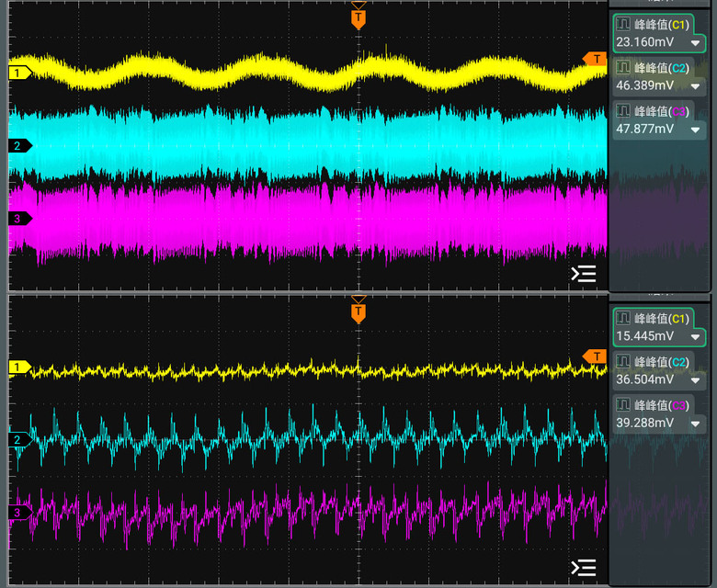Expand the 36.504mV C2 measurement dropdown

click(x=696, y=380)
